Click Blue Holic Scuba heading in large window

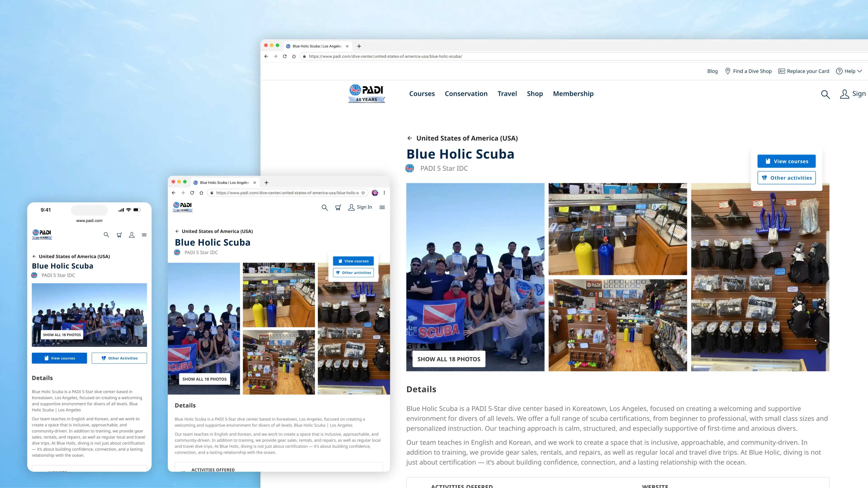460,154
